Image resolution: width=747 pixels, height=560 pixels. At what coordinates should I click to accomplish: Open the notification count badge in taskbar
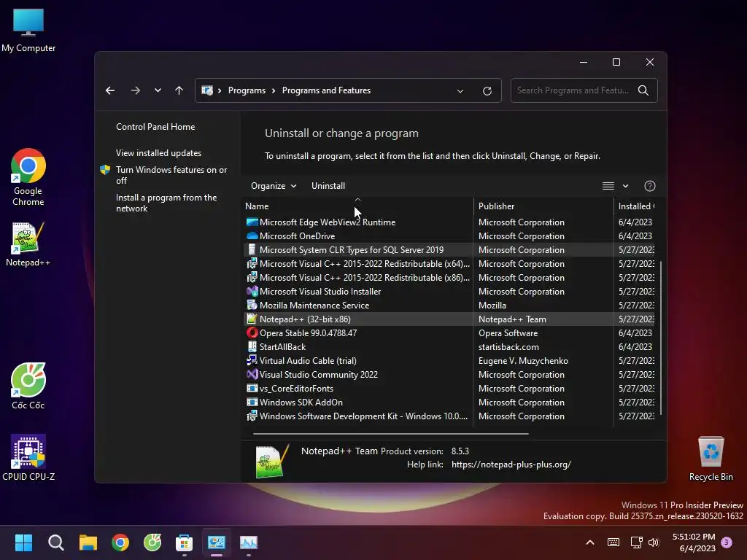[x=727, y=542]
